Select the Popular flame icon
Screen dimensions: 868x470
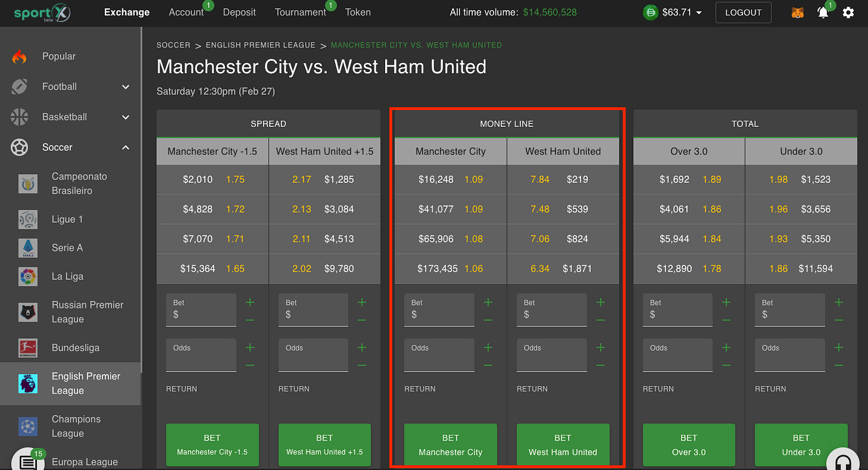19,57
